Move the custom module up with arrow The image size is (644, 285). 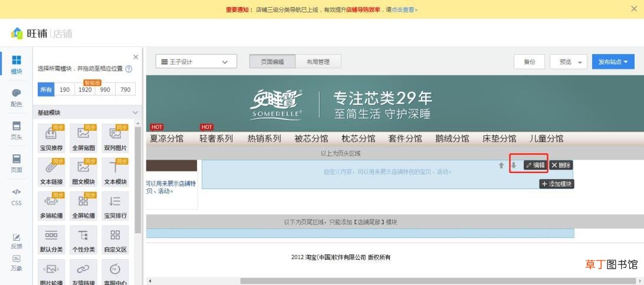(501, 165)
